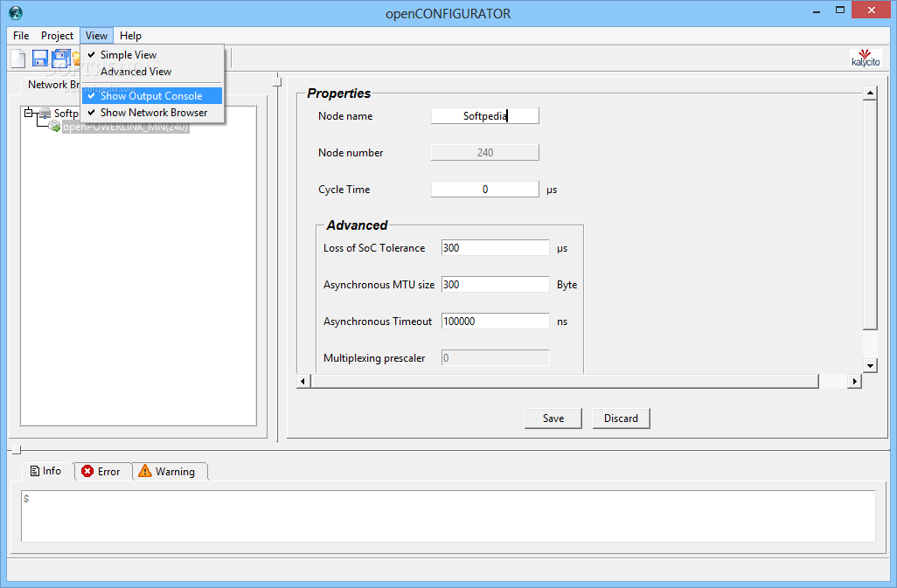Click the Softpedia network node icon in tree
The height and width of the screenshot is (588, 897).
pos(45,113)
